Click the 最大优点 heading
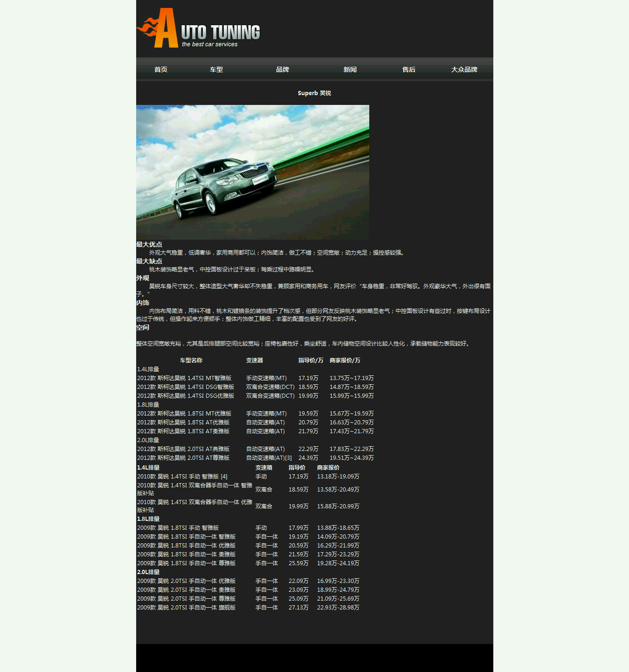This screenshot has width=629, height=672. pyautogui.click(x=149, y=244)
